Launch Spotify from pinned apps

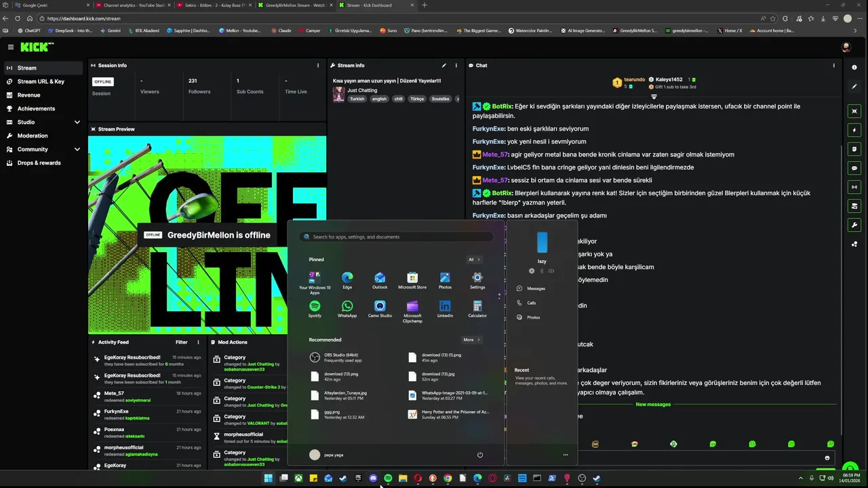click(315, 309)
